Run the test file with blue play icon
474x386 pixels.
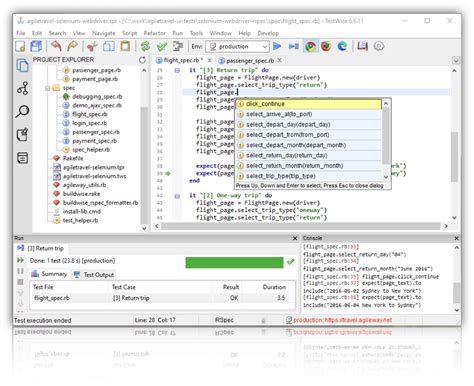pos(277,46)
